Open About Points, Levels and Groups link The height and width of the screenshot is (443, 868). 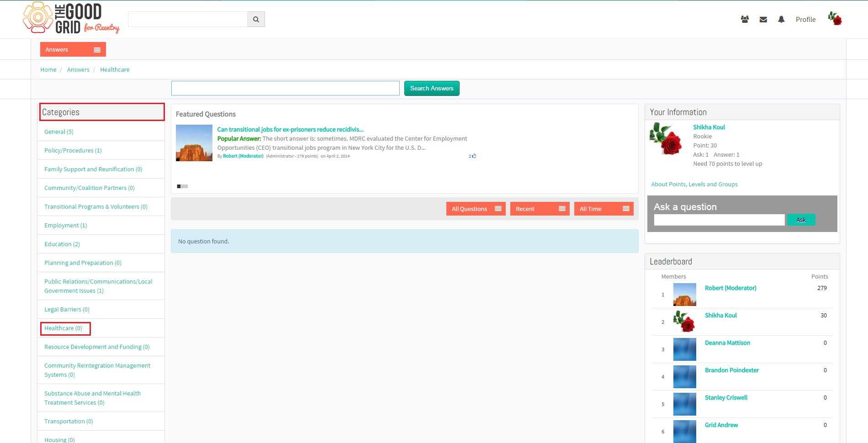pyautogui.click(x=694, y=184)
